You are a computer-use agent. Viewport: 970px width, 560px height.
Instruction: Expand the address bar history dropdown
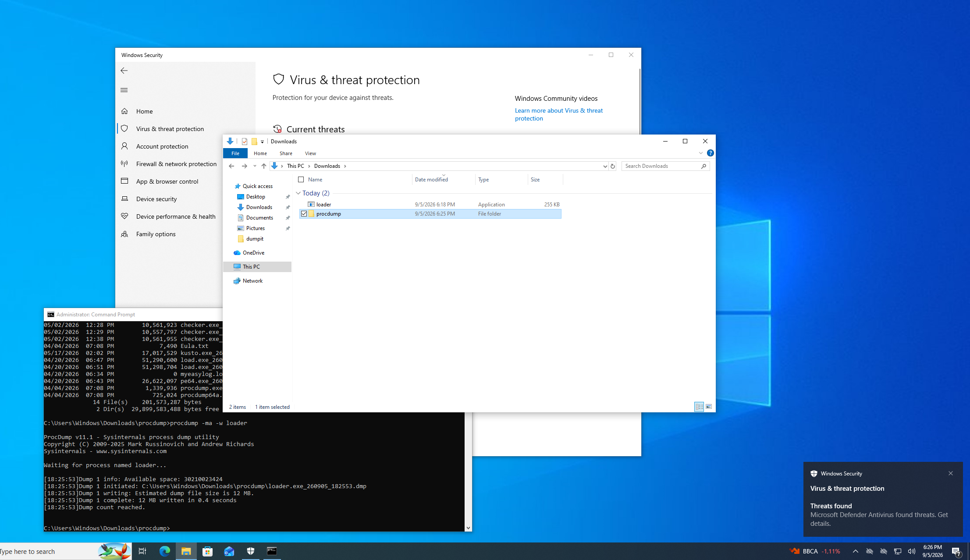point(605,166)
